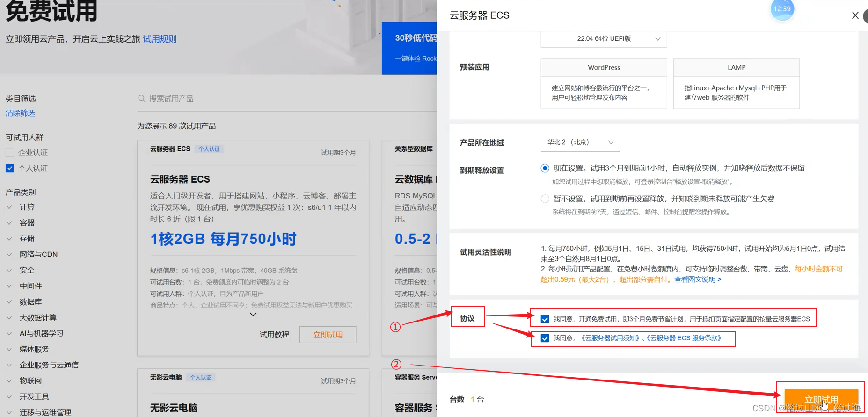Click 立即试用 on the ECS card

click(x=328, y=335)
